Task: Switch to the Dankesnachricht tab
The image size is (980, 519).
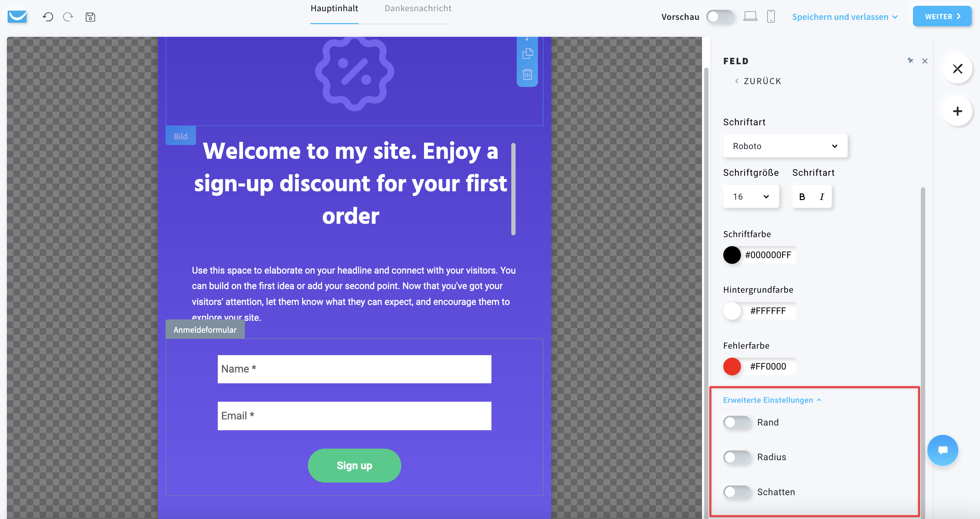Action: click(418, 8)
